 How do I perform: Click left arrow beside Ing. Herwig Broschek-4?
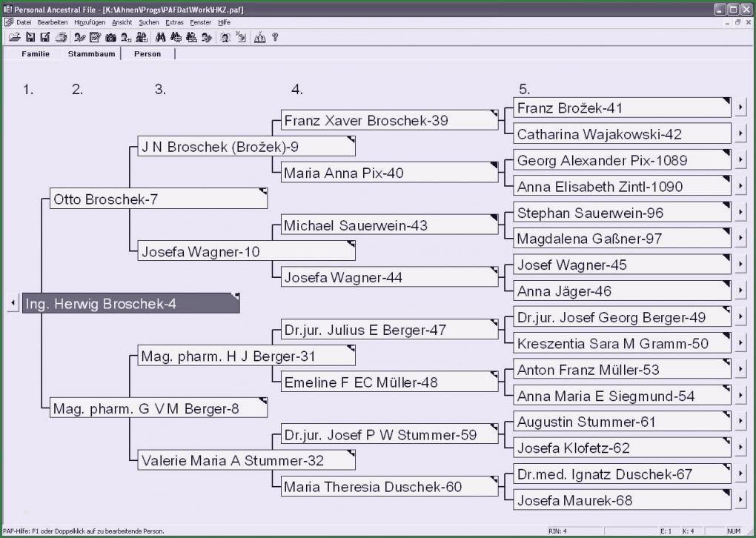coord(13,303)
